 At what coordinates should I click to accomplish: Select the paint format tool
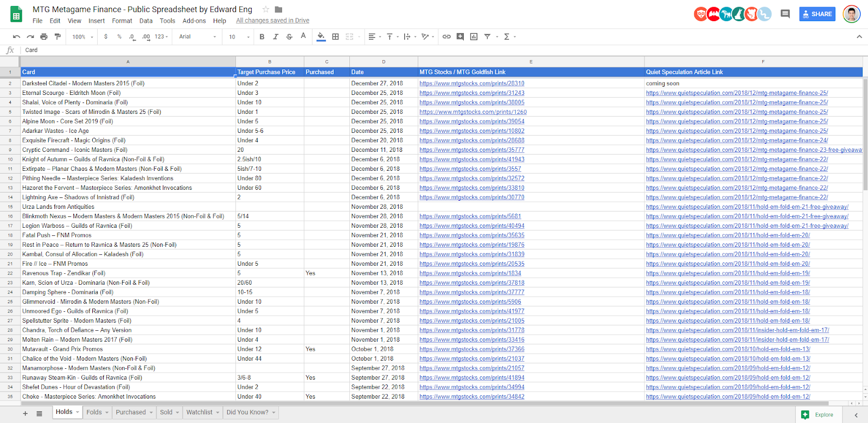click(58, 37)
